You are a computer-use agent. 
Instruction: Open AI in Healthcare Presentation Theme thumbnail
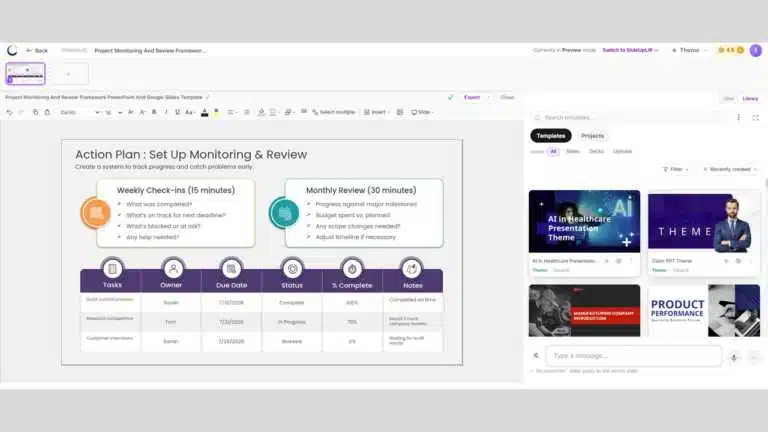pyautogui.click(x=584, y=221)
